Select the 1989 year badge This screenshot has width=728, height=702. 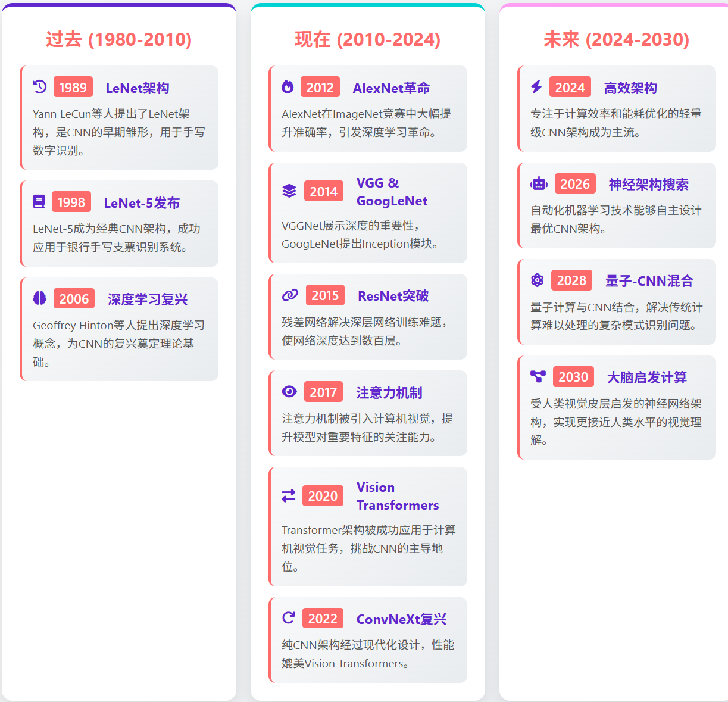tap(73, 87)
